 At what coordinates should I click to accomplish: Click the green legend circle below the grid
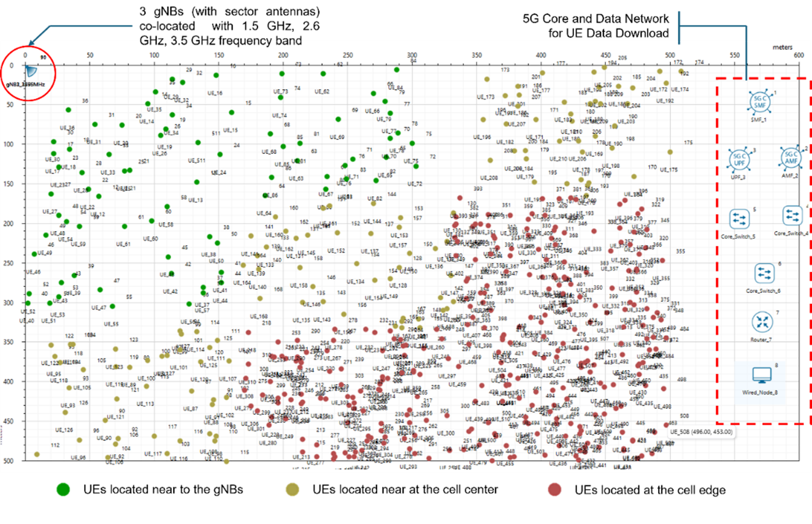(63, 489)
